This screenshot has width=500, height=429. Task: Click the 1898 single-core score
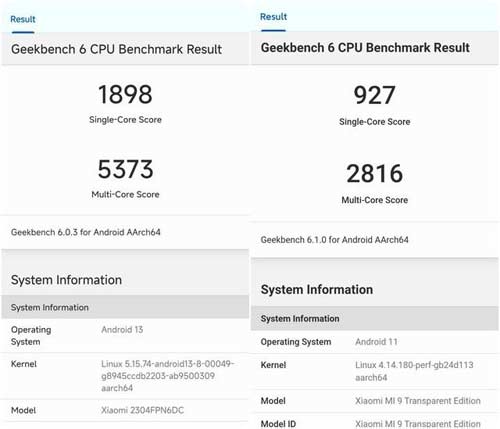(x=125, y=94)
